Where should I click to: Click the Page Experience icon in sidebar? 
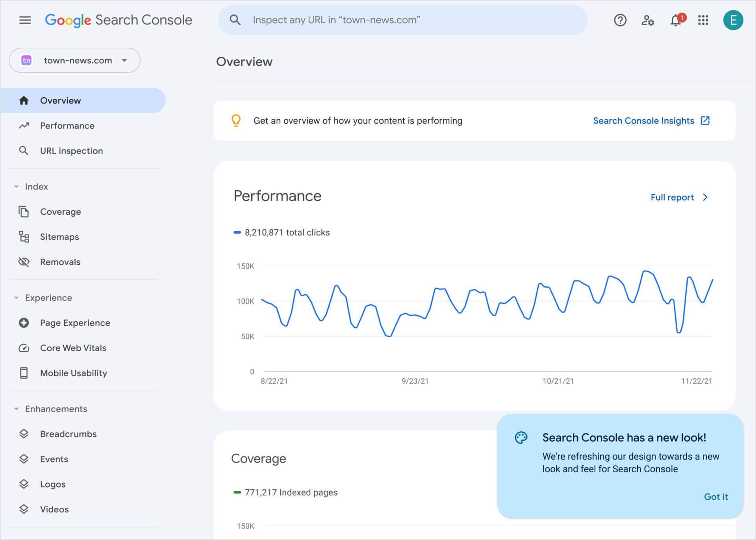point(24,323)
